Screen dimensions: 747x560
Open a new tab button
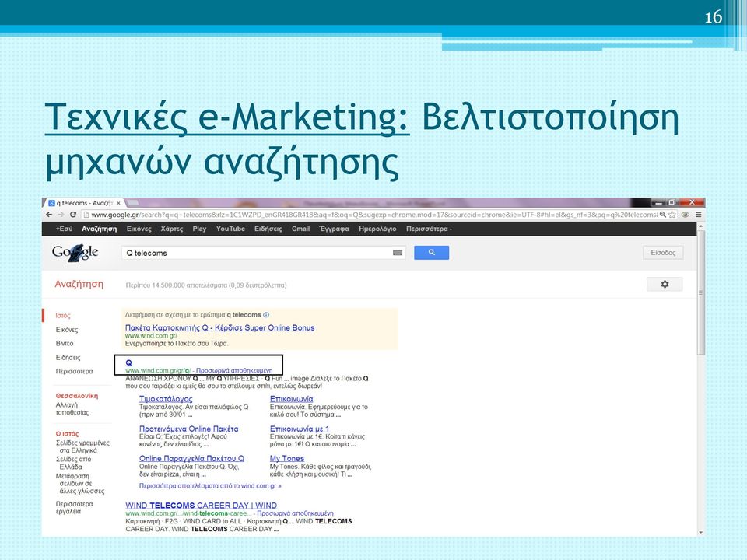coord(133,203)
